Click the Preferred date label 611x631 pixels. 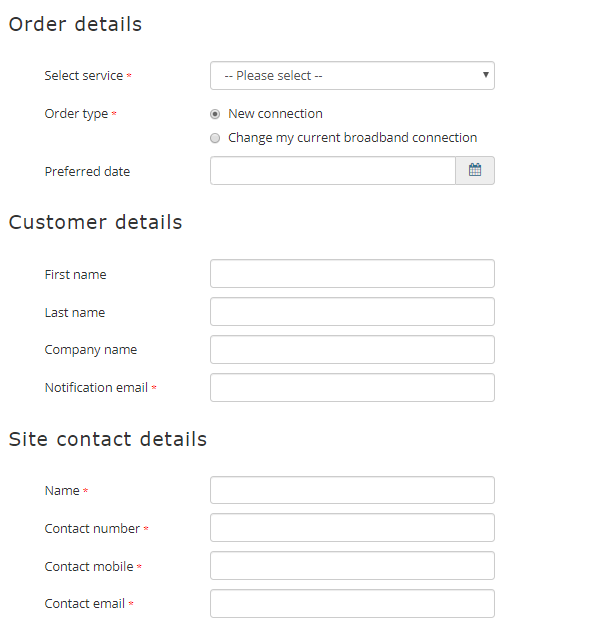(87, 172)
